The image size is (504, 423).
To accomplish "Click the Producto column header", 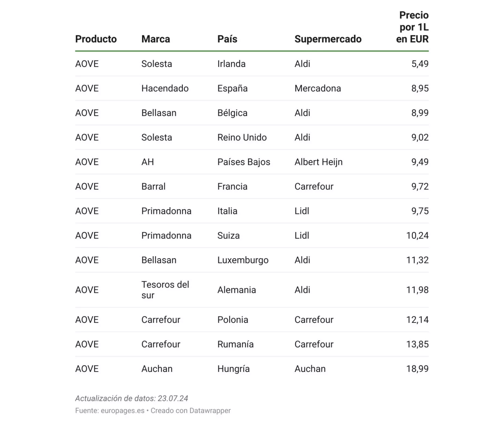I will 96,39.
